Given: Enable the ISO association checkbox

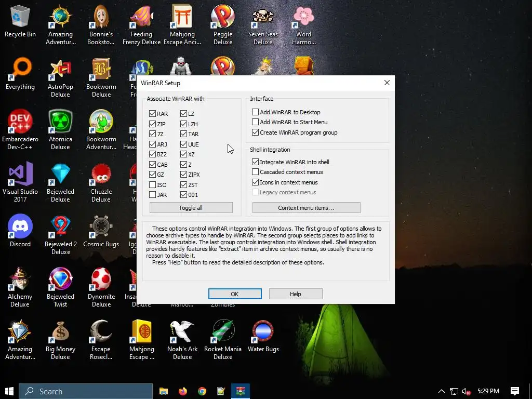Looking at the screenshot, I should click(152, 185).
